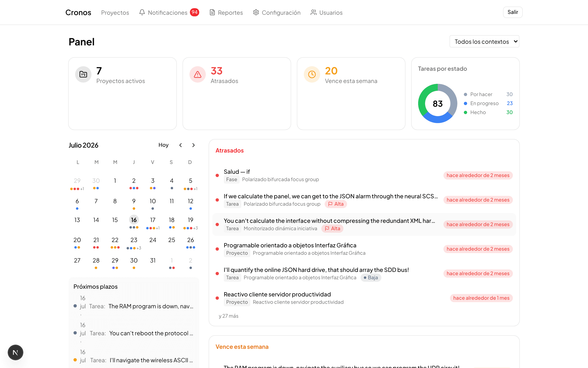Click the Cronos logo
588x368 pixels.
pyautogui.click(x=78, y=12)
